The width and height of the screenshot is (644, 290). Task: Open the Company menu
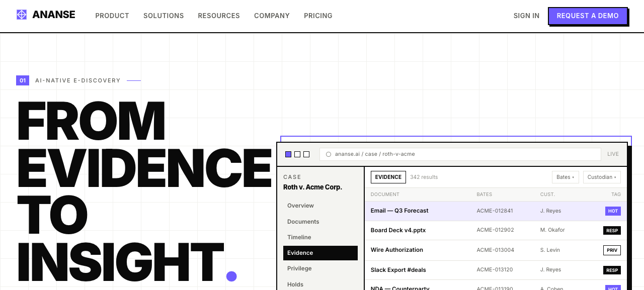coord(272,16)
